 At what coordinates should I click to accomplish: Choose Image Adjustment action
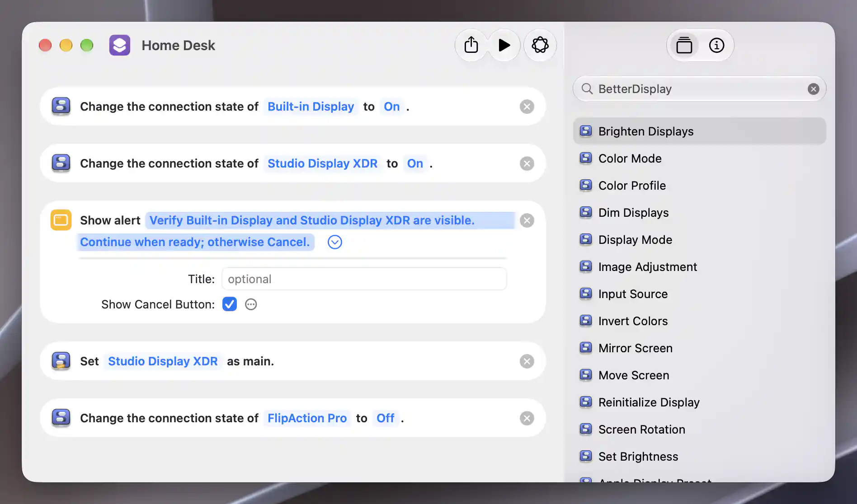[699, 267]
